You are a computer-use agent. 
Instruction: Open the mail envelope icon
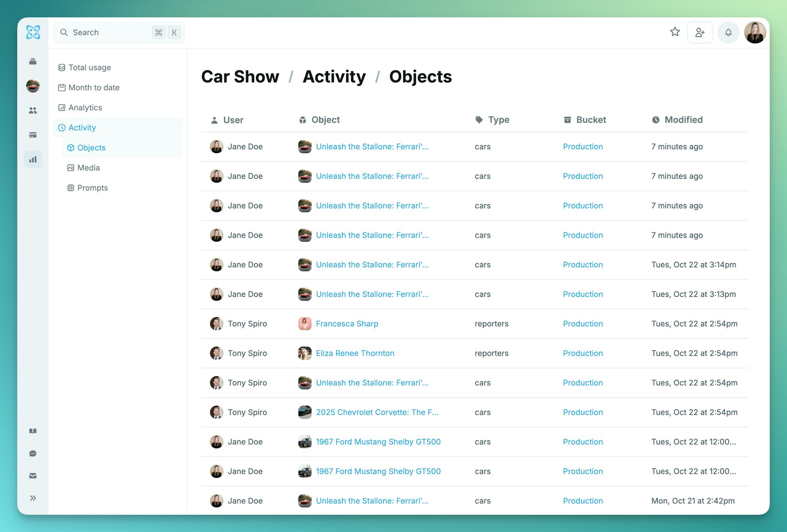[x=33, y=476]
